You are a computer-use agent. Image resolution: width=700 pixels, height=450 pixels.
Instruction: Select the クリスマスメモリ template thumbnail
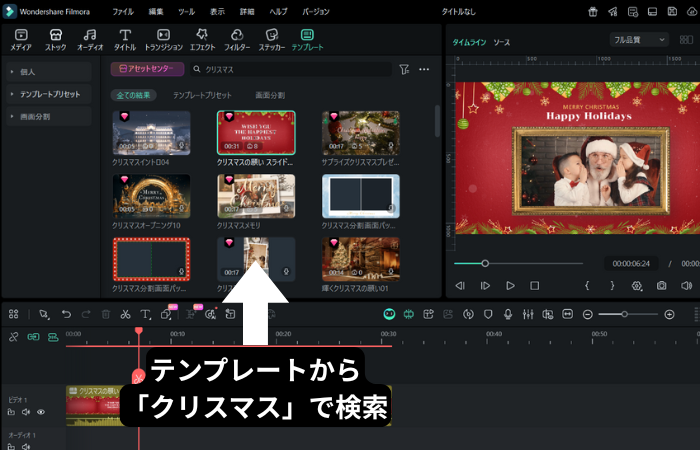(256, 196)
